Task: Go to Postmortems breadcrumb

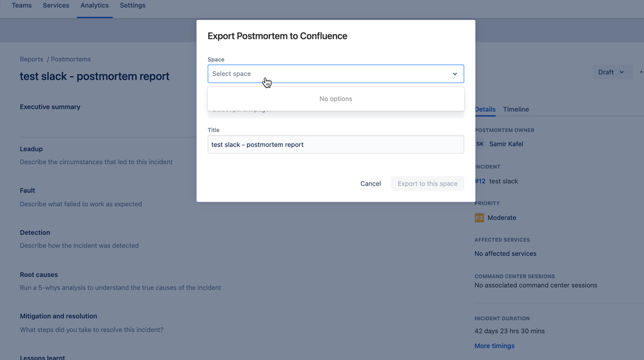Action: click(x=71, y=59)
